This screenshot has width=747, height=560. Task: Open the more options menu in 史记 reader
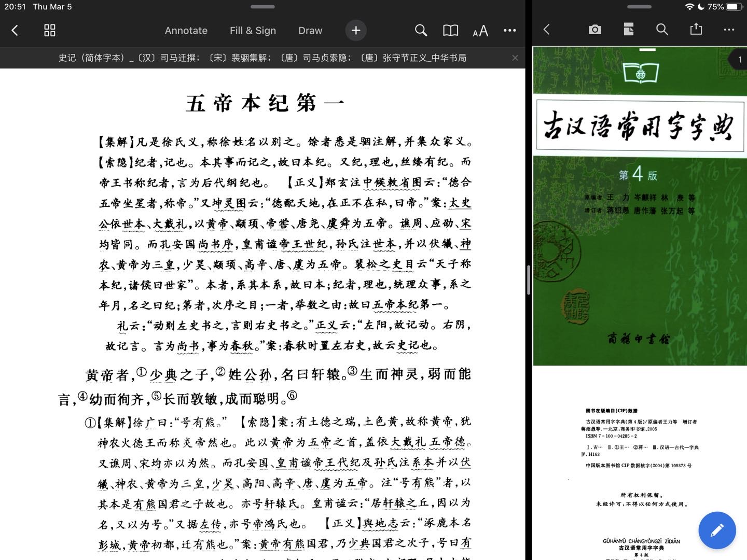pyautogui.click(x=510, y=31)
